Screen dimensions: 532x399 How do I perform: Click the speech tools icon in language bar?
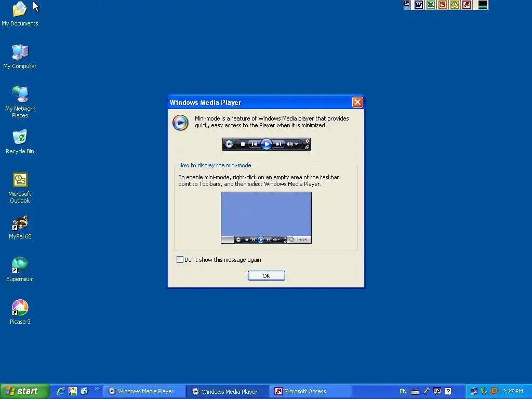click(437, 391)
